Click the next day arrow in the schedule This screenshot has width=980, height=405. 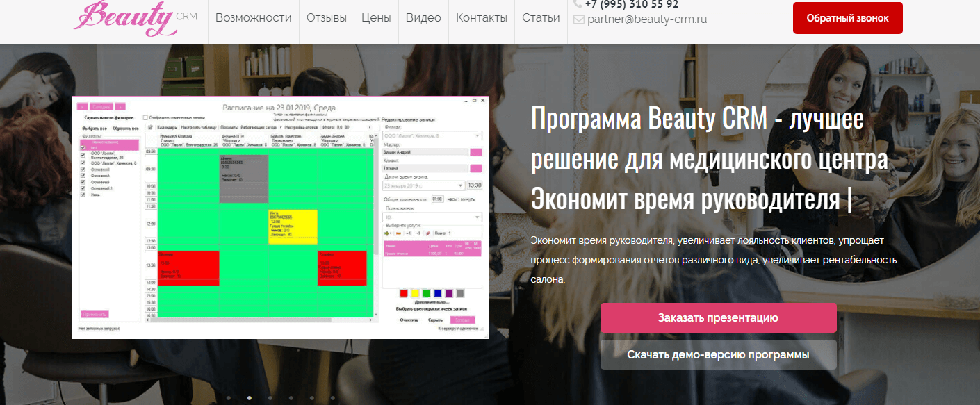pyautogui.click(x=120, y=107)
